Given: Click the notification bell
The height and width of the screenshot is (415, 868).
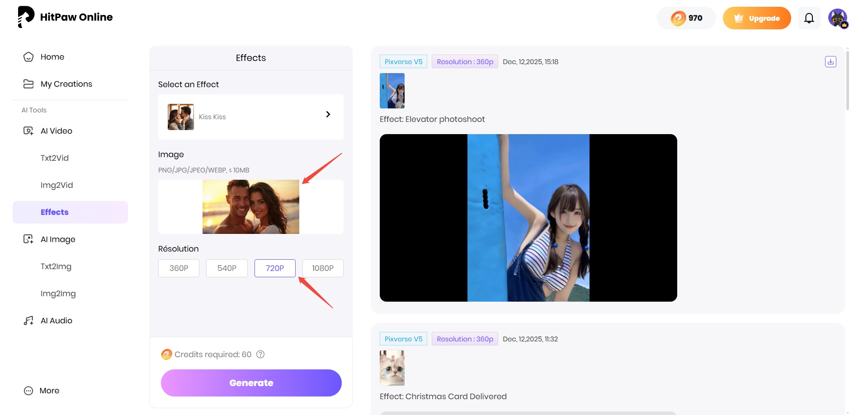Looking at the screenshot, I should [809, 18].
